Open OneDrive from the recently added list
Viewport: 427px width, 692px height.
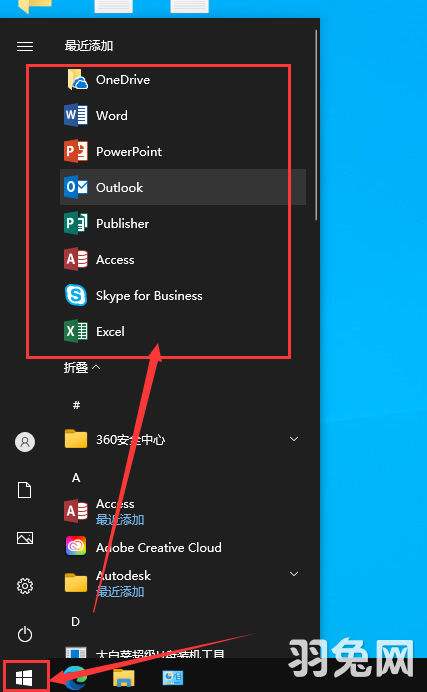coord(183,79)
